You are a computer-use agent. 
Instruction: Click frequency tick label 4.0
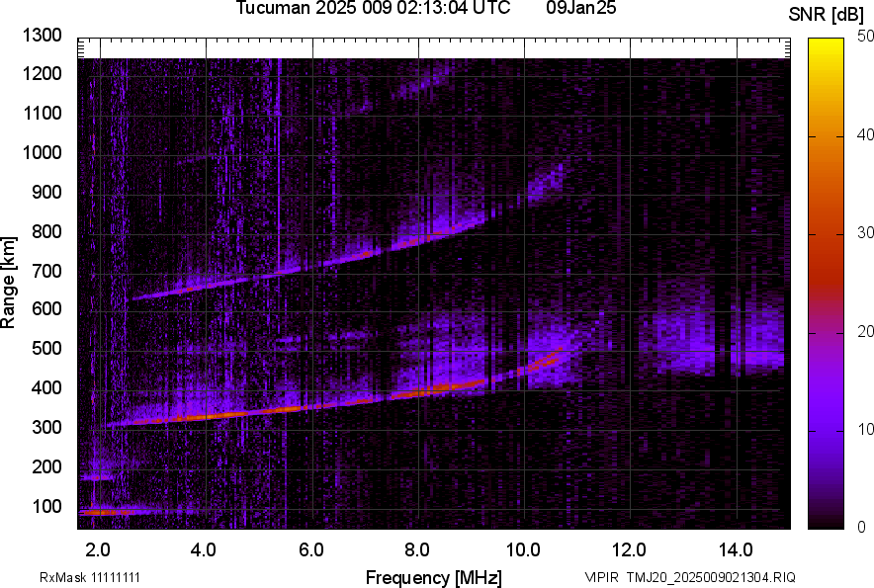[x=204, y=549]
